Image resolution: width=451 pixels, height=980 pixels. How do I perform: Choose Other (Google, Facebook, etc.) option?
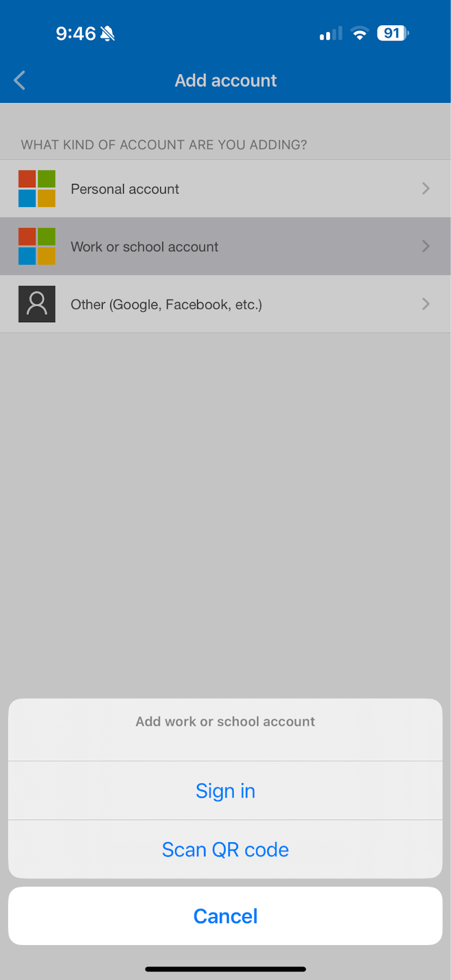tap(225, 304)
